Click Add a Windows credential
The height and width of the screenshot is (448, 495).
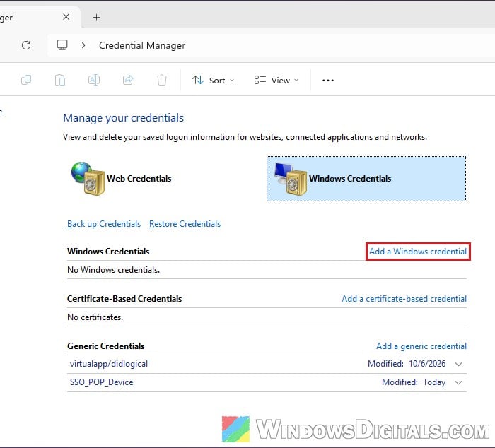418,252
